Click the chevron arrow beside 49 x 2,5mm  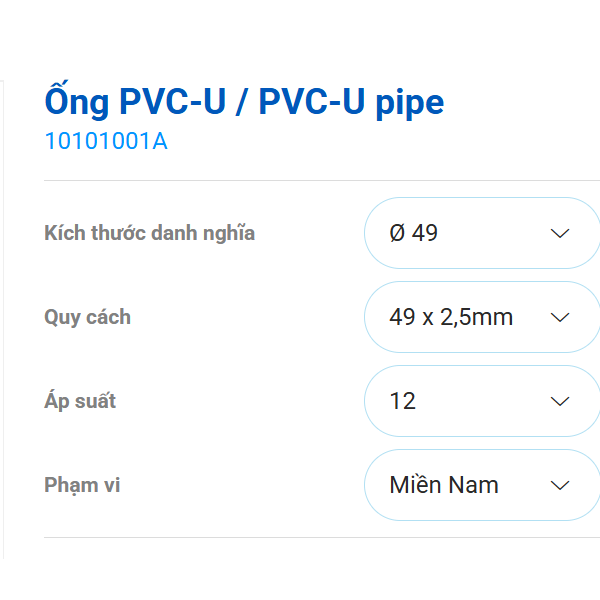point(560,317)
